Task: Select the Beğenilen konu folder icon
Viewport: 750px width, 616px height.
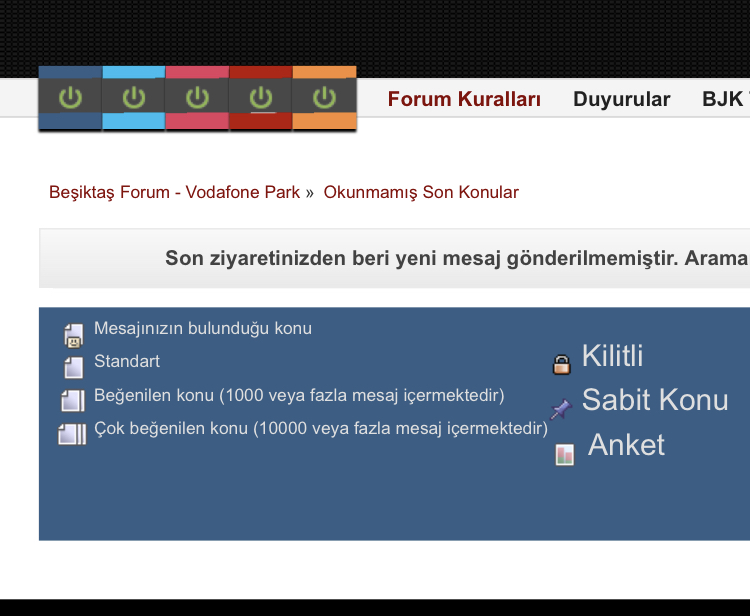Action: click(x=73, y=401)
